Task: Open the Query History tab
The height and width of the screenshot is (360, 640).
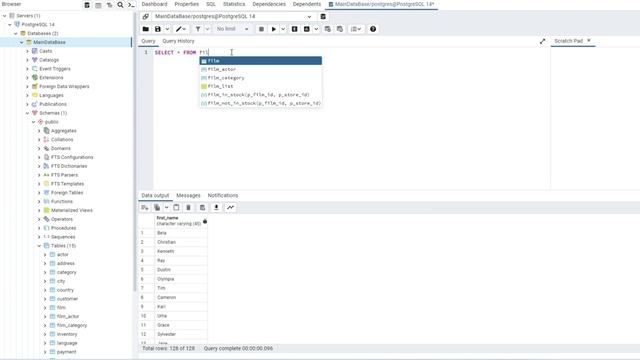Action: pos(178,41)
